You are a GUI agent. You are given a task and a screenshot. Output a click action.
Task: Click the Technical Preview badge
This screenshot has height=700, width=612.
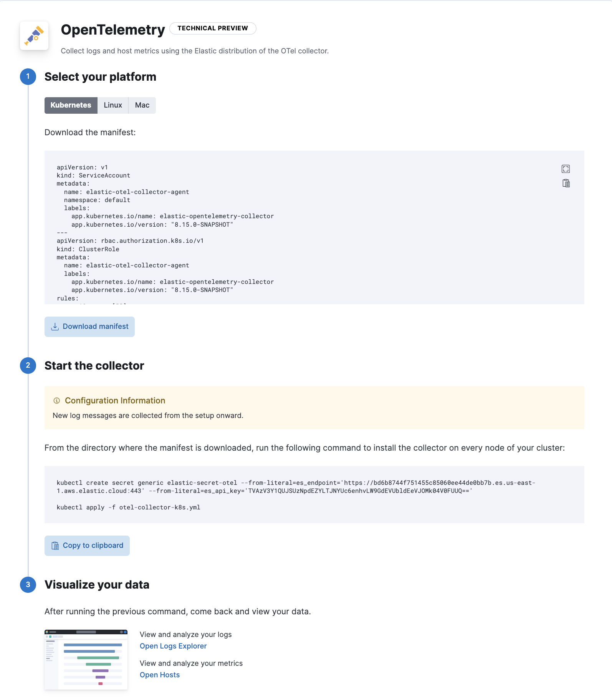pos(213,28)
